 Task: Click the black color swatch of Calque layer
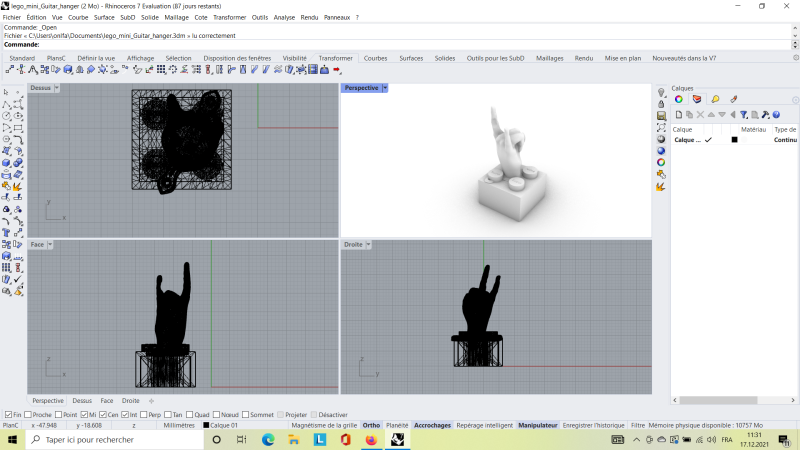click(x=734, y=140)
